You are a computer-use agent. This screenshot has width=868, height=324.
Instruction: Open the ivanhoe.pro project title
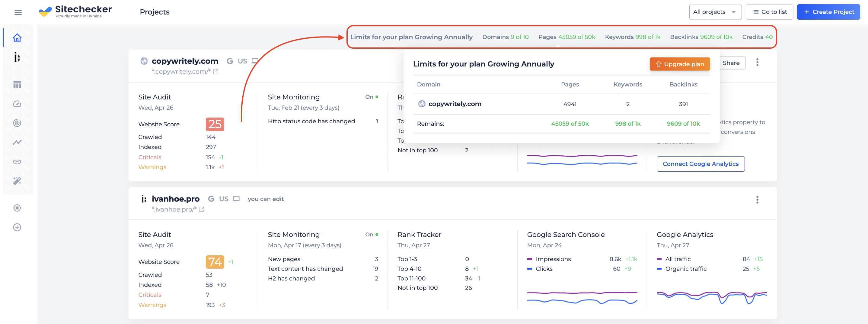point(176,199)
